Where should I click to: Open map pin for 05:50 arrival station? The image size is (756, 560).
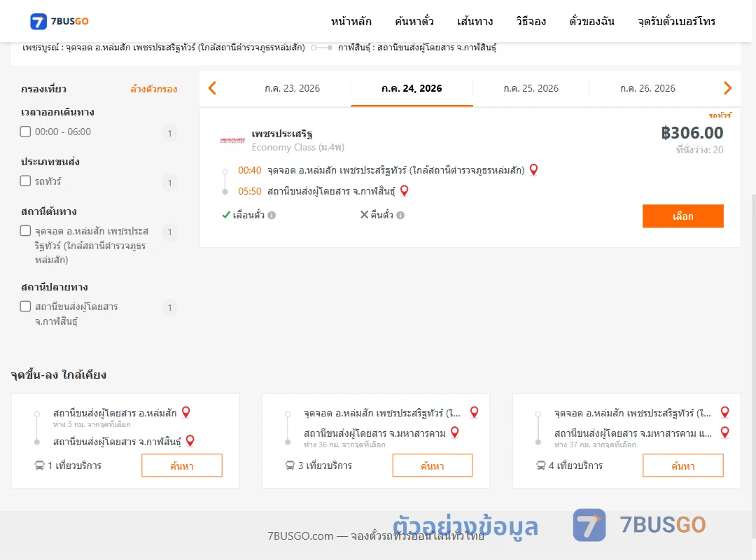(404, 191)
